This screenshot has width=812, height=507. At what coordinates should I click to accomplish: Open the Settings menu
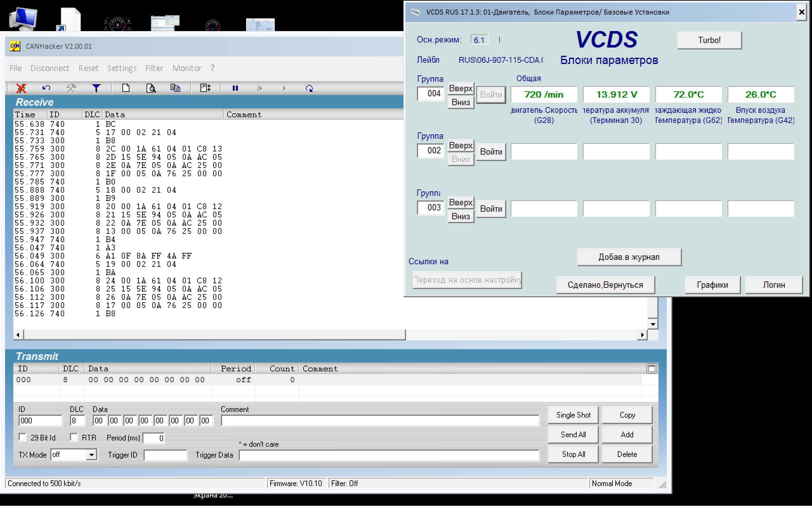click(x=122, y=68)
